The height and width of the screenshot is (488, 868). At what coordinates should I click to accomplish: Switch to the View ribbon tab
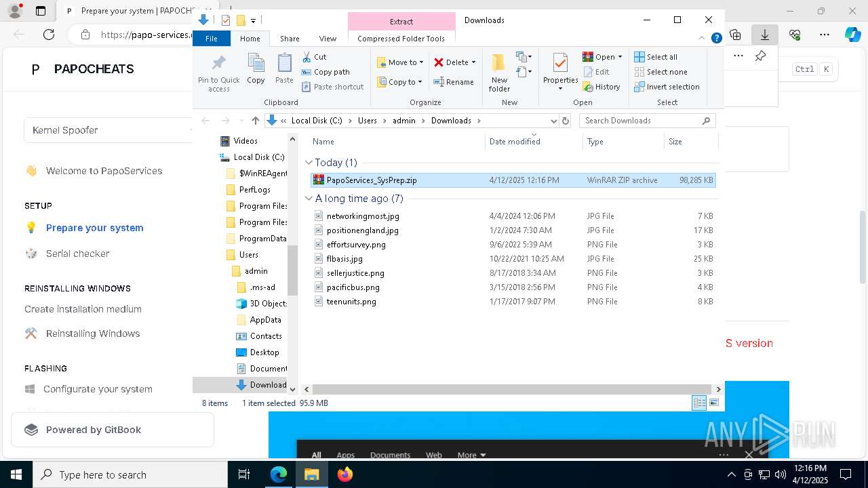[x=328, y=39]
